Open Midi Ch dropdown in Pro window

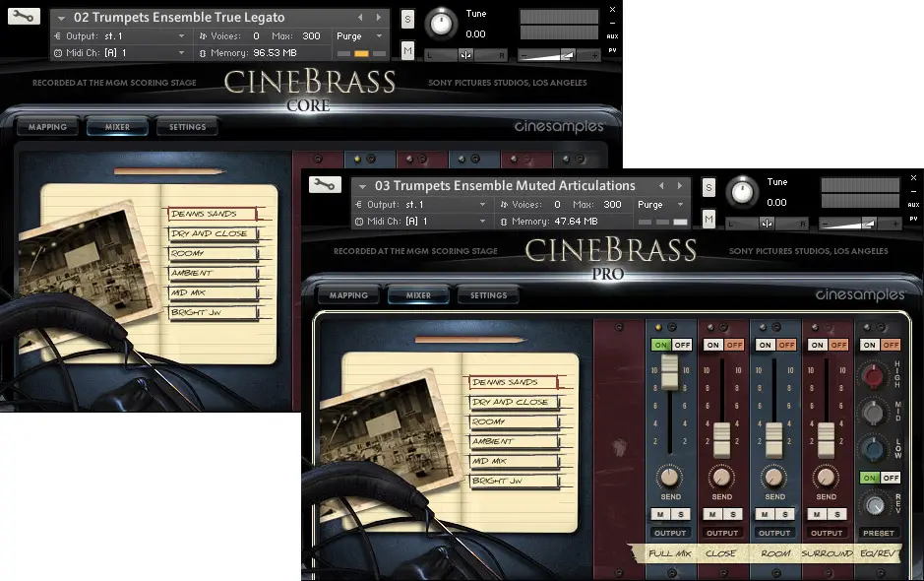[482, 221]
